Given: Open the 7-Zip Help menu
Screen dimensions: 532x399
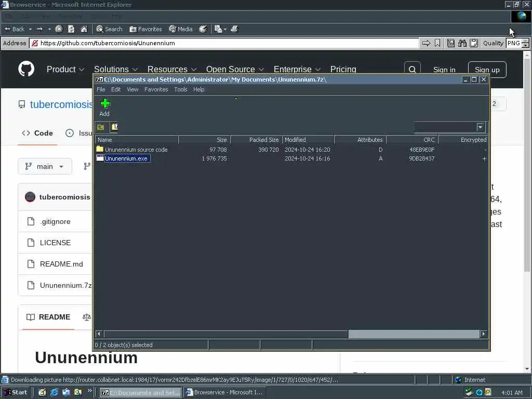Looking at the screenshot, I should coord(198,89).
